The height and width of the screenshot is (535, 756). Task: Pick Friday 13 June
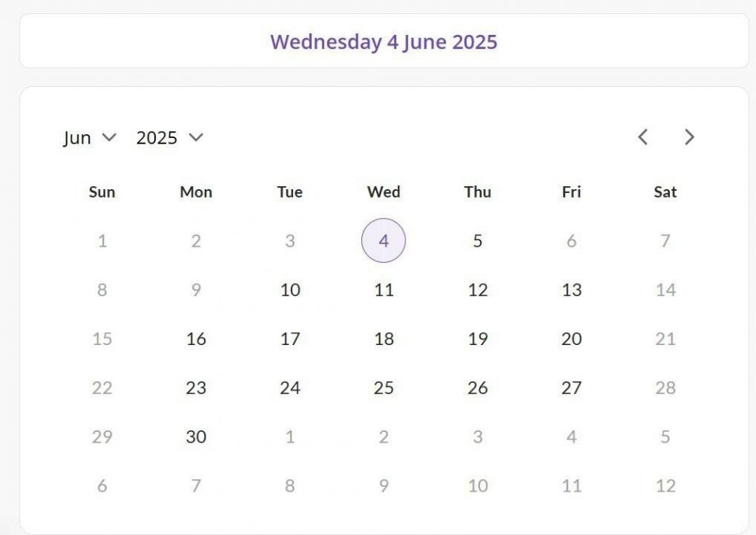point(571,290)
